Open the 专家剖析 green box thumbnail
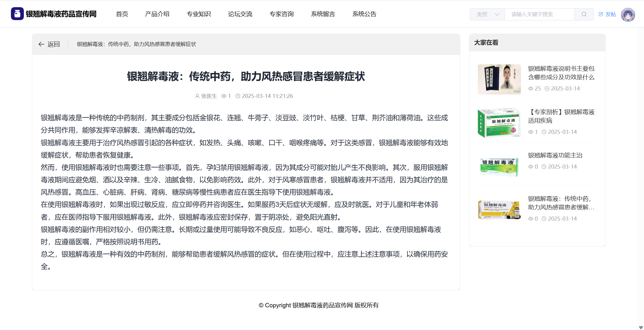 click(499, 123)
